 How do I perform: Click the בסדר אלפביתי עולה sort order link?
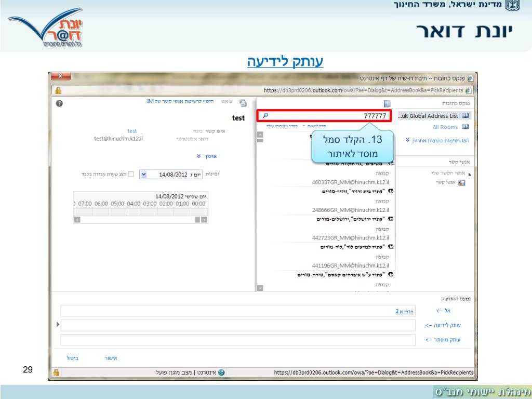click(x=282, y=126)
